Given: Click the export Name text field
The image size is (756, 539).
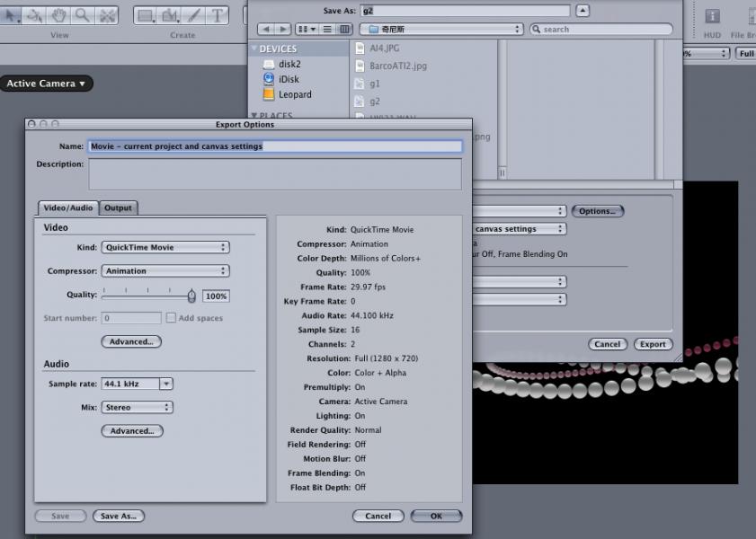Looking at the screenshot, I should (x=274, y=146).
